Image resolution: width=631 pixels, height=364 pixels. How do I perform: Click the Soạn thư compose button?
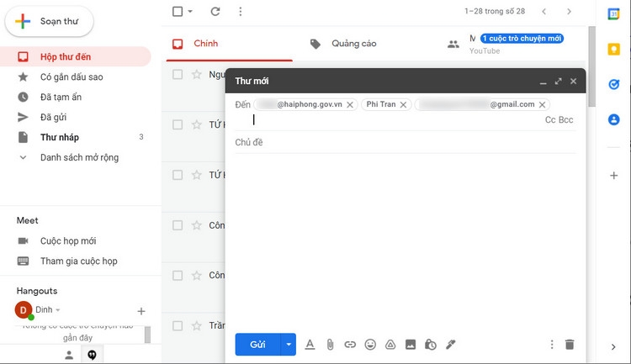point(49,21)
